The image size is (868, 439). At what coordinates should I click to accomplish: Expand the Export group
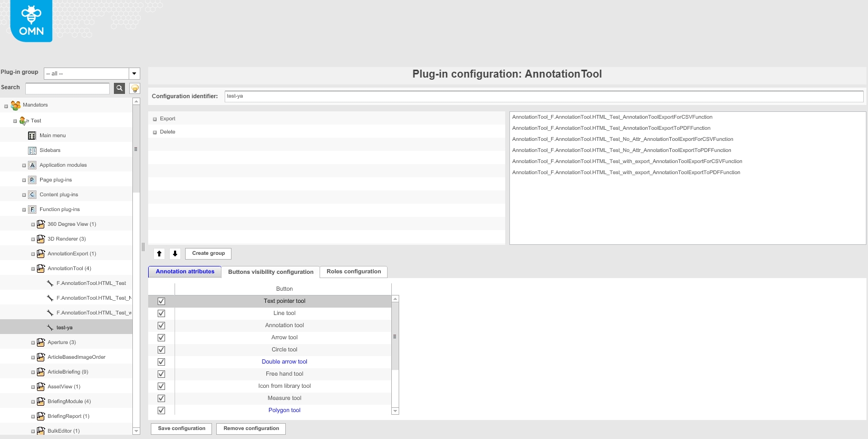point(155,119)
